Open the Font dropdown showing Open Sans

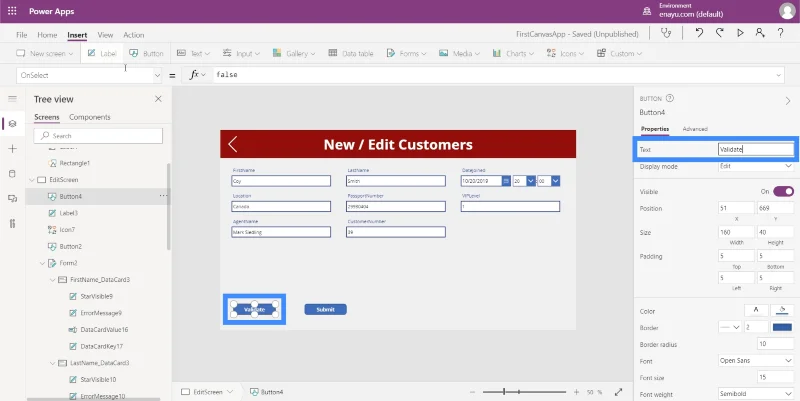[756, 360]
